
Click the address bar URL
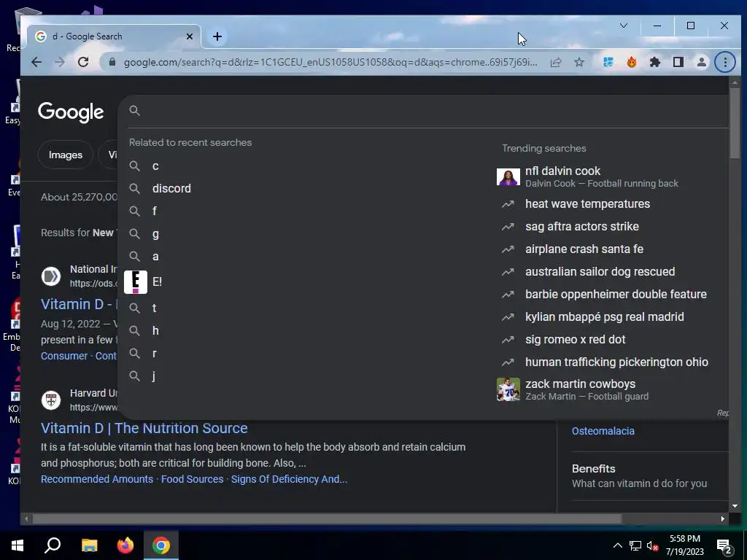click(330, 63)
